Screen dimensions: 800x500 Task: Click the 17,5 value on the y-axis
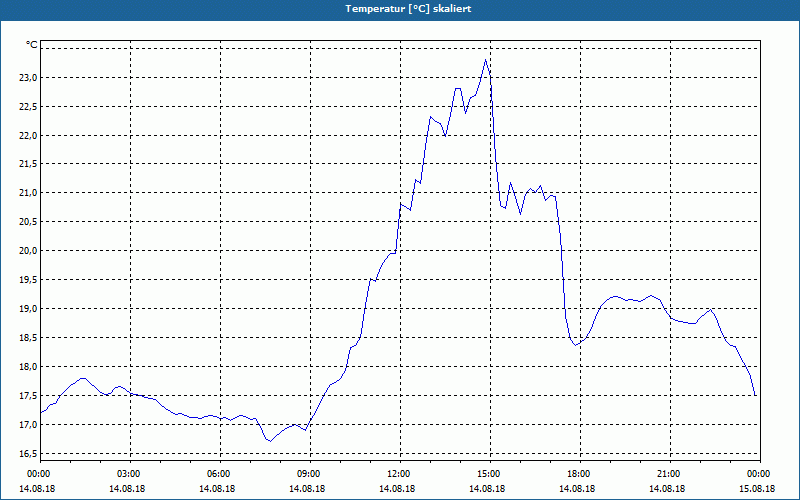coord(28,395)
